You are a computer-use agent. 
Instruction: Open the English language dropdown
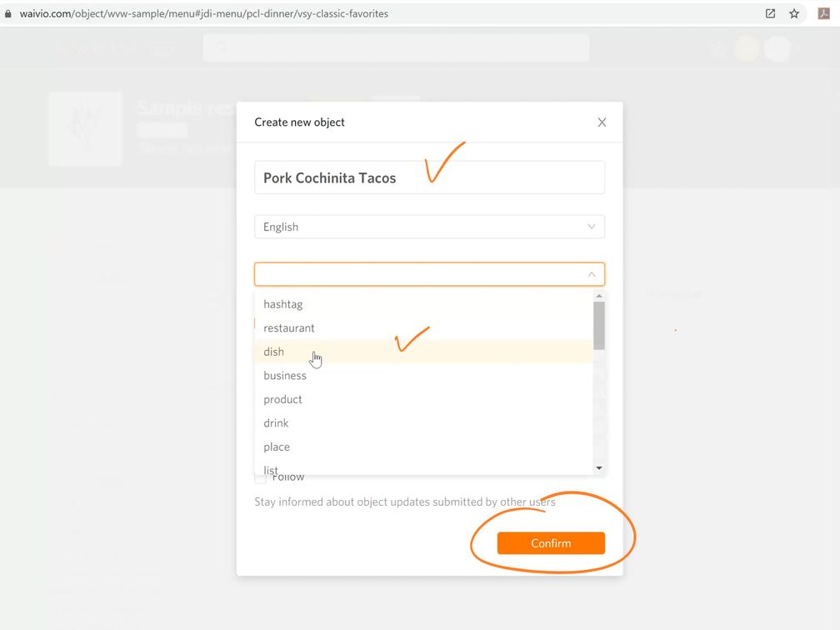(x=429, y=227)
